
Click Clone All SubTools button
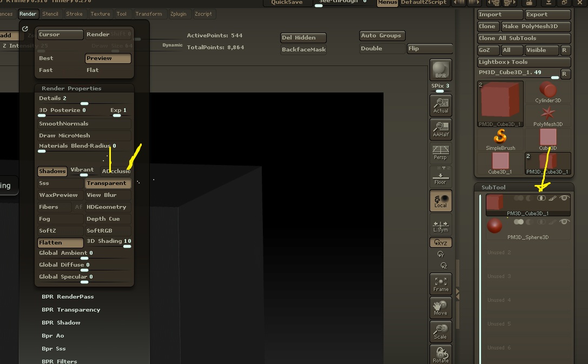tap(524, 38)
